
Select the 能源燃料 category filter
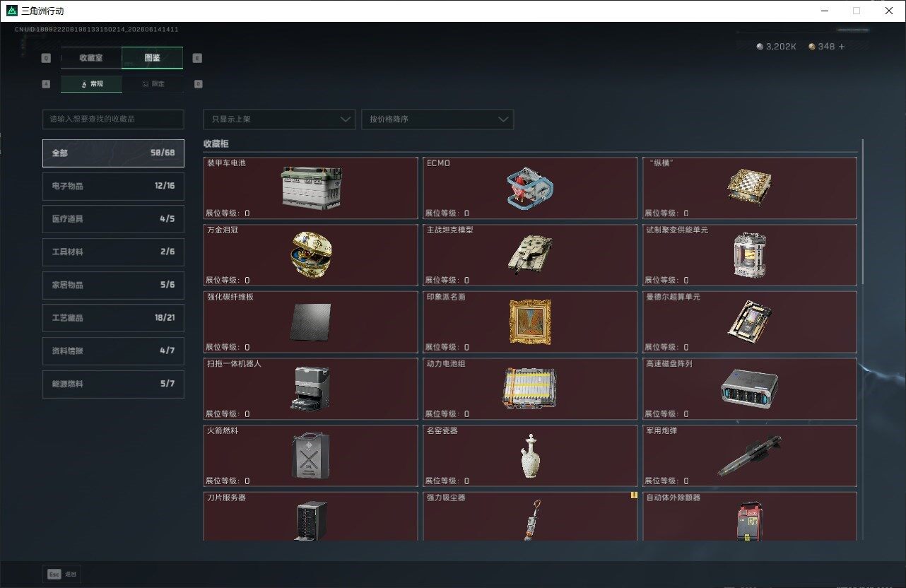113,384
